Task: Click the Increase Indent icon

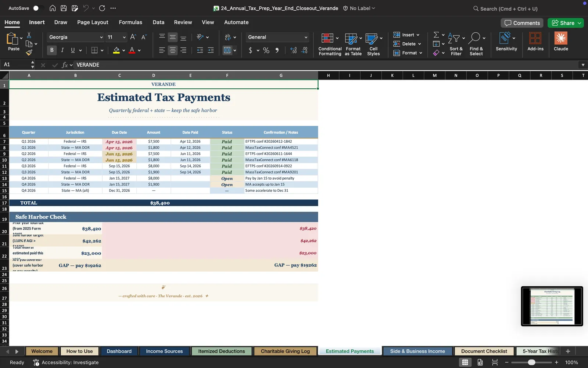Action: point(211,50)
